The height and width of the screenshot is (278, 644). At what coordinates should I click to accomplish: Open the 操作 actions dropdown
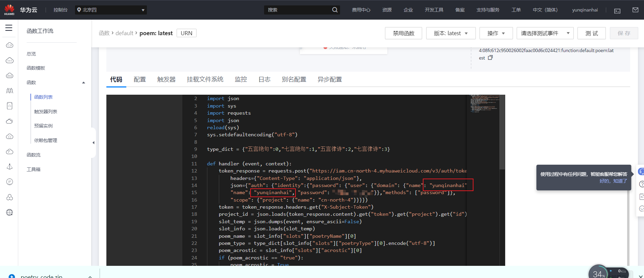pyautogui.click(x=496, y=33)
